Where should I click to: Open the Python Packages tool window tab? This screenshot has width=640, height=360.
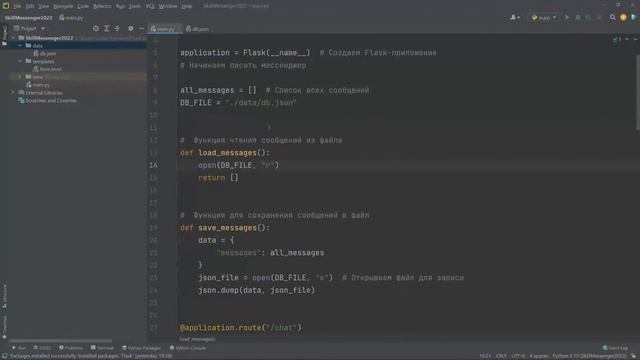[x=141, y=348]
